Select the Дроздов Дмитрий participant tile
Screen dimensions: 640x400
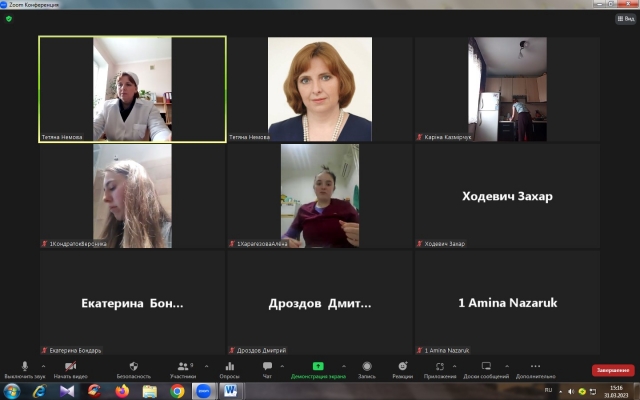[x=320, y=302]
